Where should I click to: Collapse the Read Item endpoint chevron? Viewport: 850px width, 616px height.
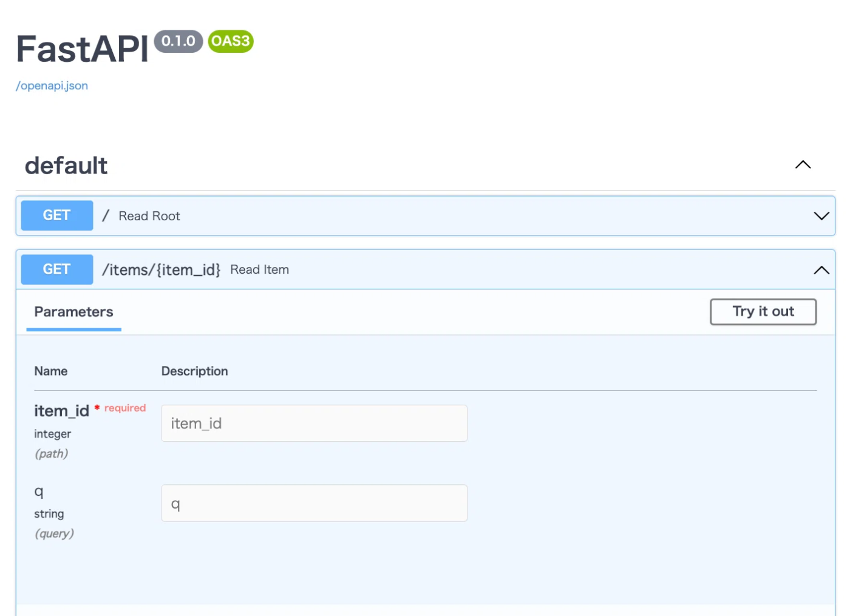coord(821,270)
